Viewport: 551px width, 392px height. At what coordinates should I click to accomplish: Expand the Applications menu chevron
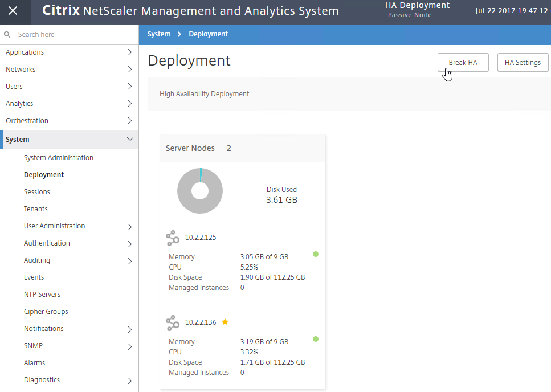point(130,52)
